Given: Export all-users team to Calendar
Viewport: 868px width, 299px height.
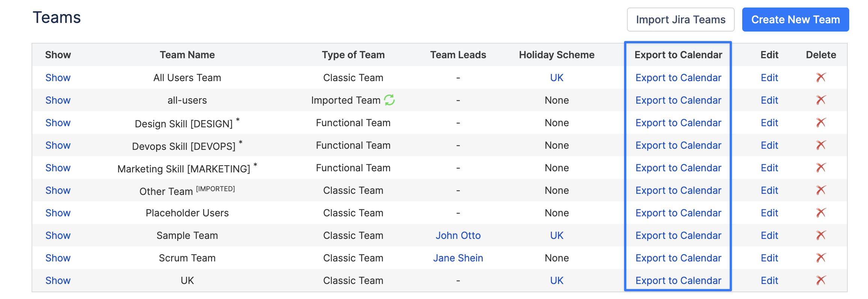Looking at the screenshot, I should [678, 100].
